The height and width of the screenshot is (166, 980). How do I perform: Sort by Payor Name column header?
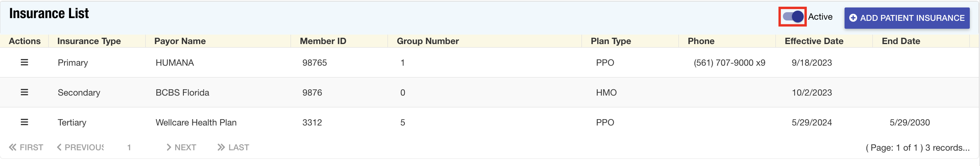(180, 41)
